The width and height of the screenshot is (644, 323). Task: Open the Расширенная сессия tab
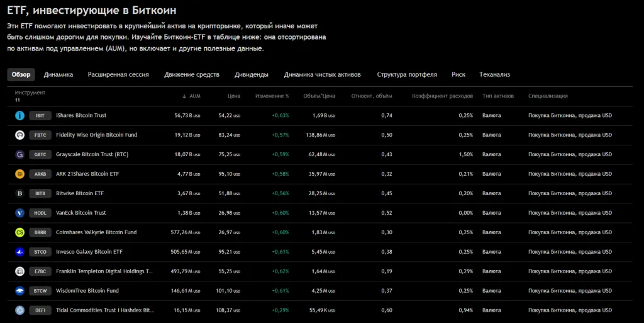(118, 74)
